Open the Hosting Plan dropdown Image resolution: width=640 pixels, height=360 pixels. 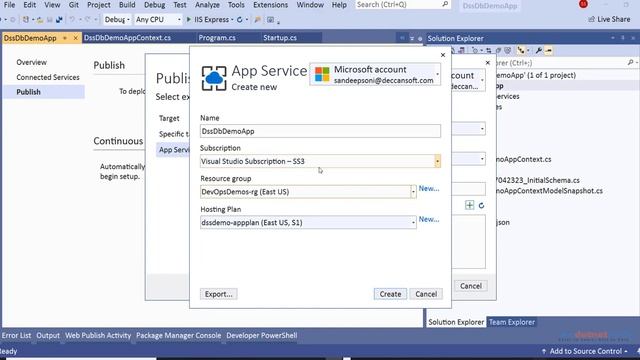[x=413, y=222]
